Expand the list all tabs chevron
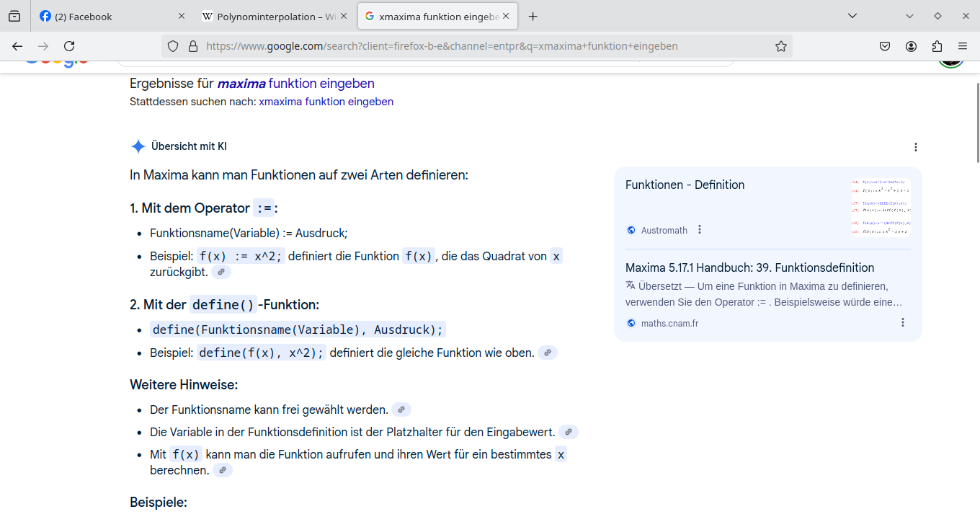Screen dimensions: 980x522 pos(852,16)
